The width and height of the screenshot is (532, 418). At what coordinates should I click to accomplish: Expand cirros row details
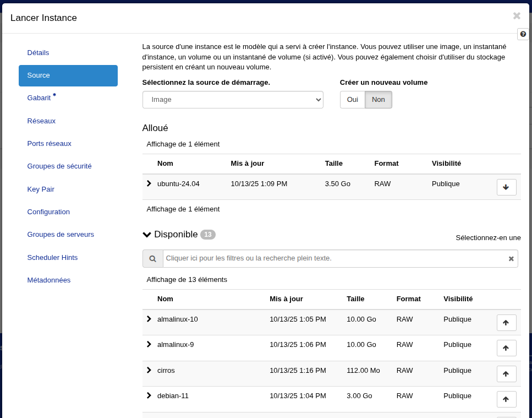click(x=149, y=370)
